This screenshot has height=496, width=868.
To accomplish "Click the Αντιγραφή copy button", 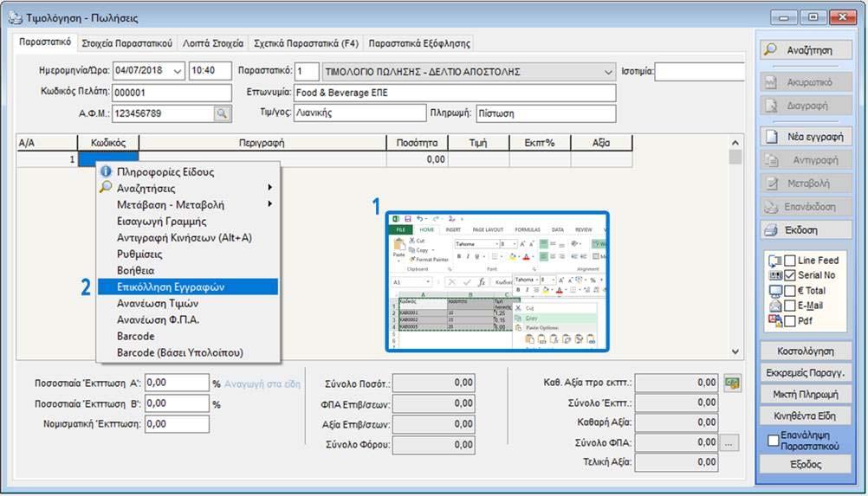I will click(x=806, y=160).
